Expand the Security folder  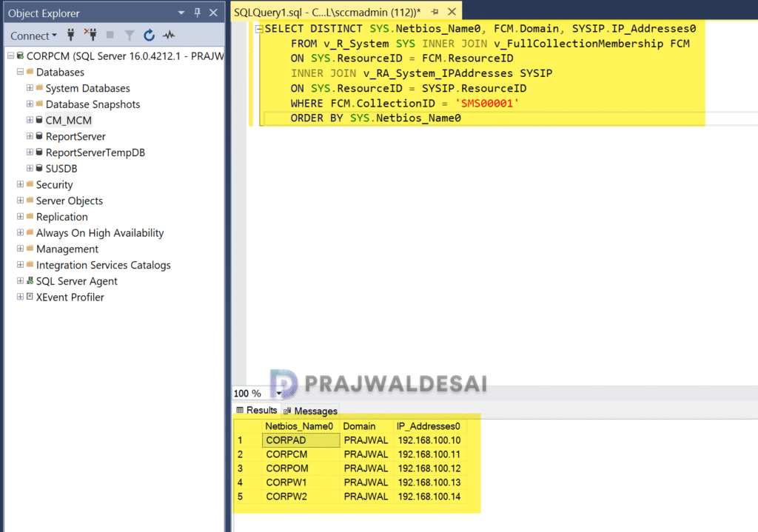[x=20, y=184]
